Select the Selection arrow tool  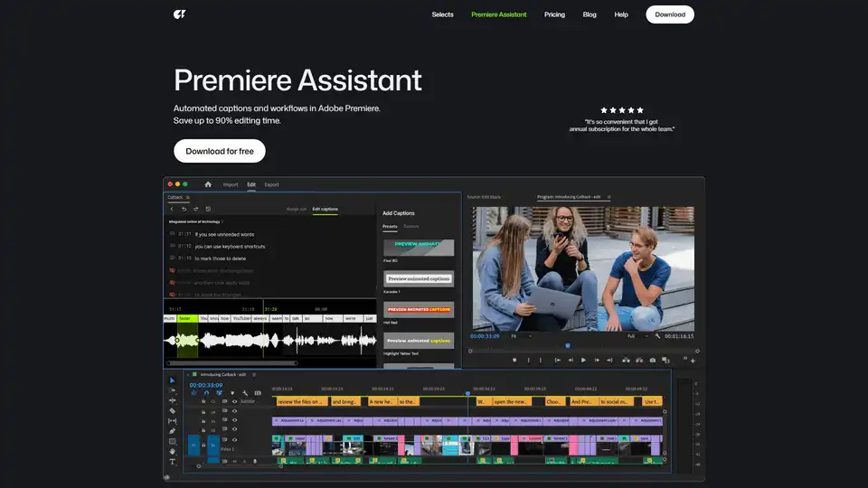pyautogui.click(x=172, y=380)
